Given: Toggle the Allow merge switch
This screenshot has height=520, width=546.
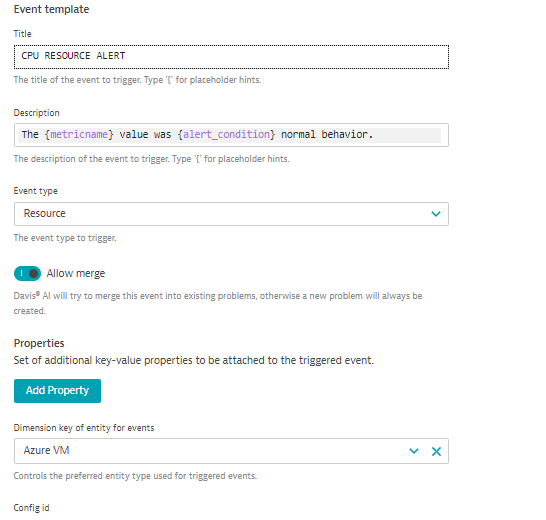Looking at the screenshot, I should coord(27,273).
